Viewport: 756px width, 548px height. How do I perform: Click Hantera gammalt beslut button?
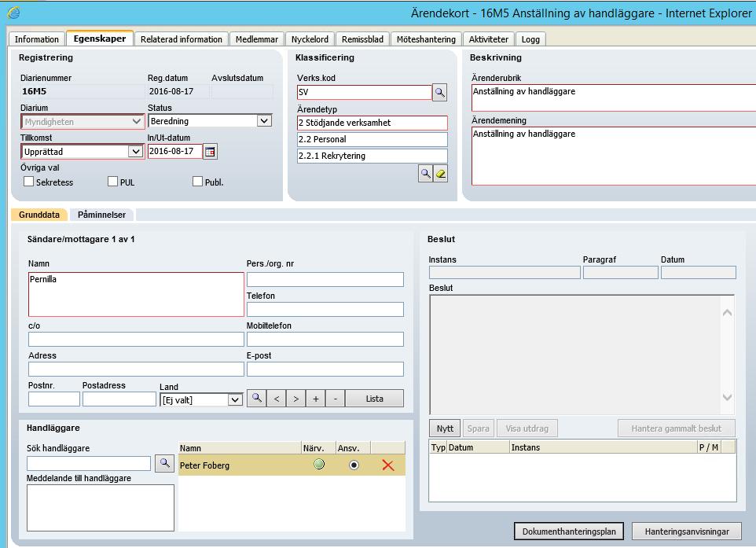(677, 428)
